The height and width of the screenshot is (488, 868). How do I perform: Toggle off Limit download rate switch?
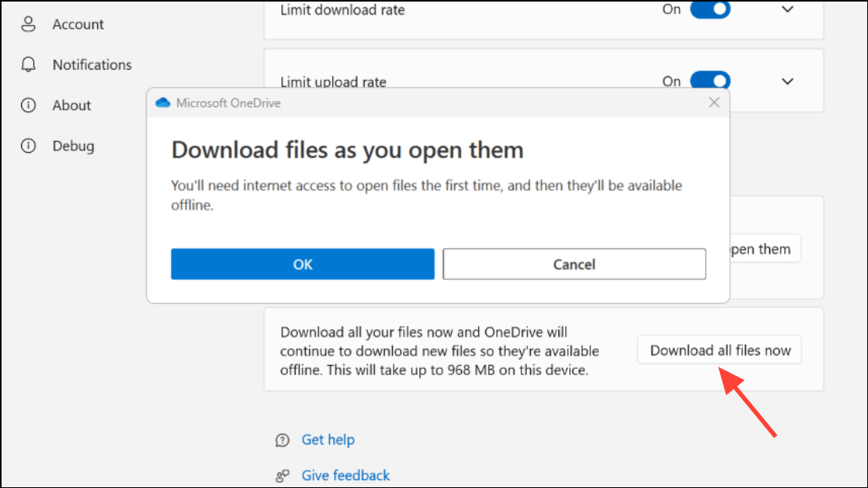(710, 9)
